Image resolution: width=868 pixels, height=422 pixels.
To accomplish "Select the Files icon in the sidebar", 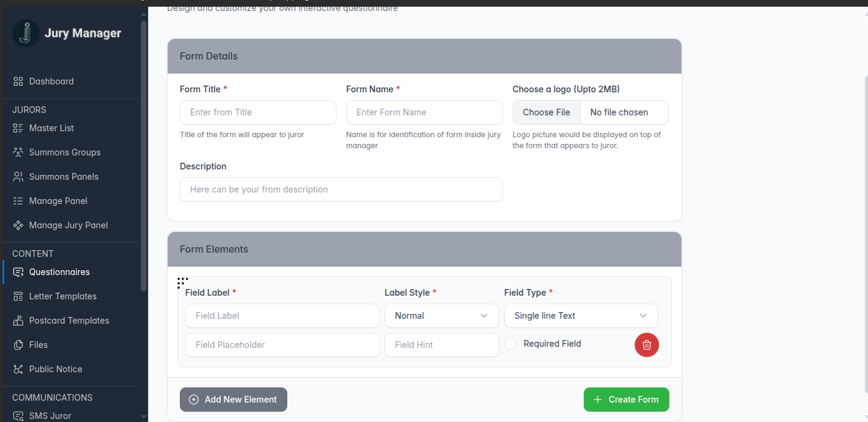I will tap(19, 344).
